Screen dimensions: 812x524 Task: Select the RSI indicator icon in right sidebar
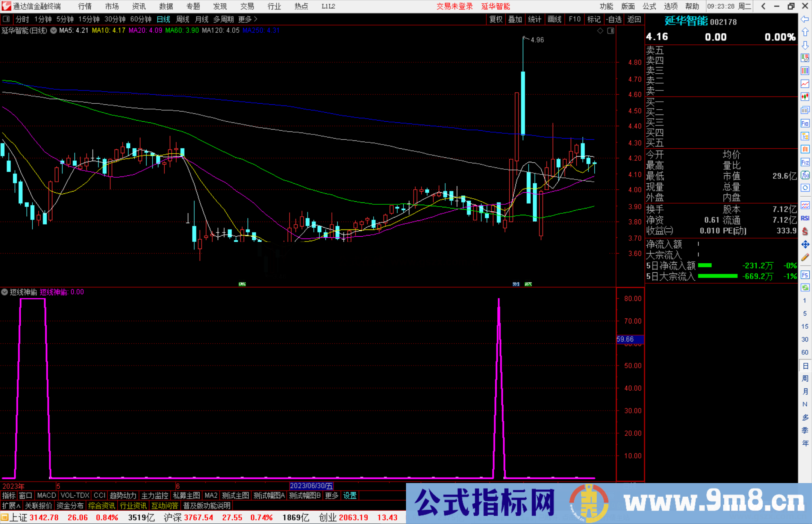[x=805, y=218]
